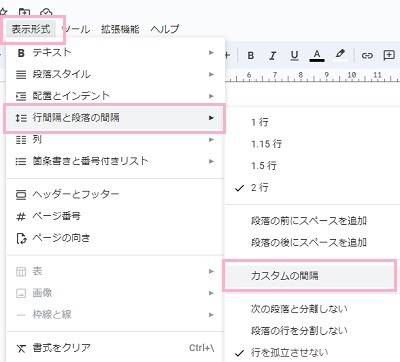The height and width of the screenshot is (362, 400).
Task: Open the 拡張機能 menu
Action: [120, 29]
